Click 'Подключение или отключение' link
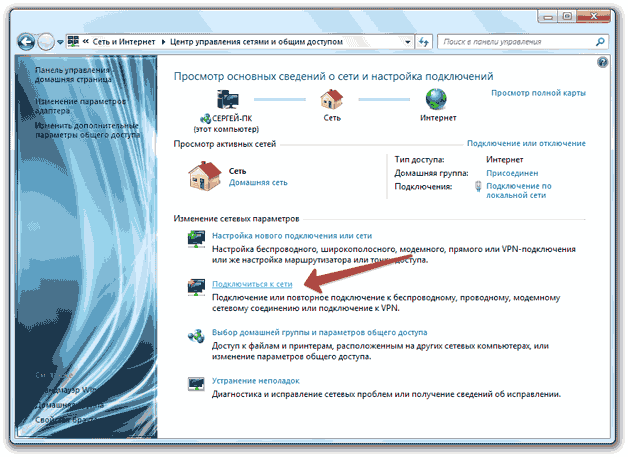628x457 pixels. [526, 143]
